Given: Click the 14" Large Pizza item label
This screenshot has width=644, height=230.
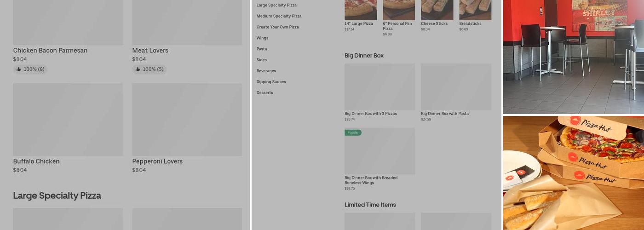Looking at the screenshot, I should 359,23.
